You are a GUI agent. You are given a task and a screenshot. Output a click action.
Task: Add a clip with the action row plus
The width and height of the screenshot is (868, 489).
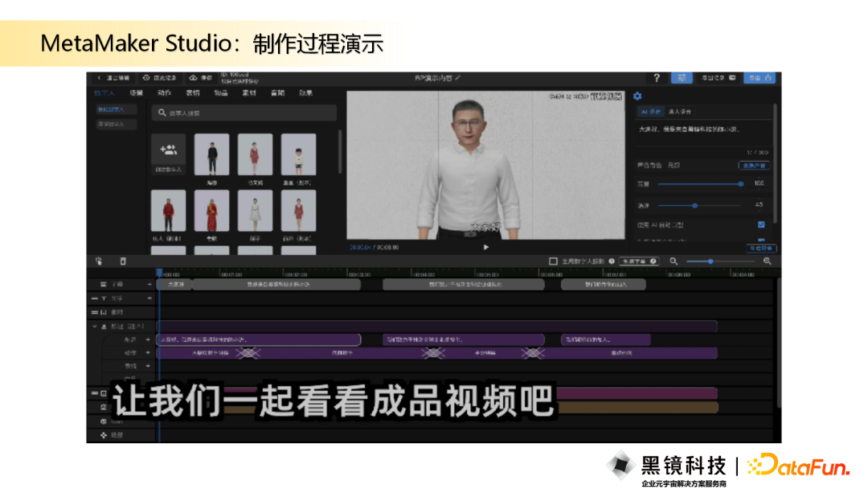[x=148, y=353]
